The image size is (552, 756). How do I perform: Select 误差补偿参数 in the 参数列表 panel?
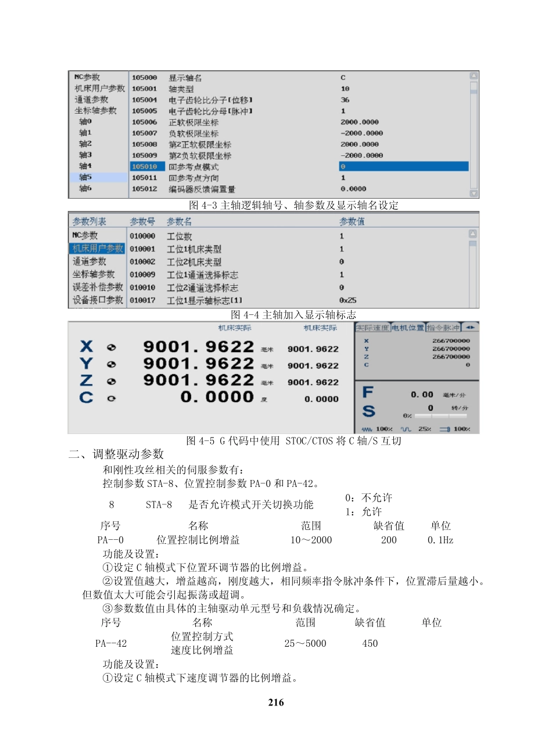[x=98, y=287]
